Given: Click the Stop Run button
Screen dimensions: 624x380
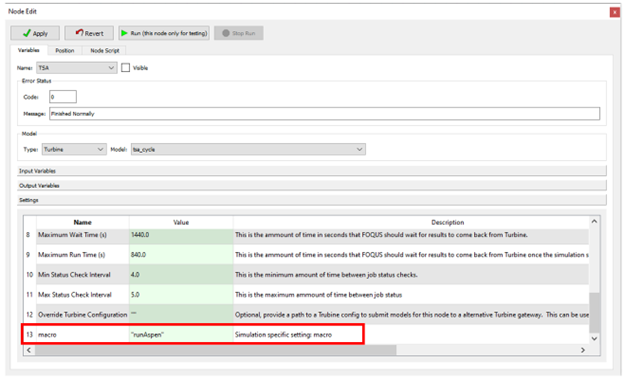Looking at the screenshot, I should point(238,33).
